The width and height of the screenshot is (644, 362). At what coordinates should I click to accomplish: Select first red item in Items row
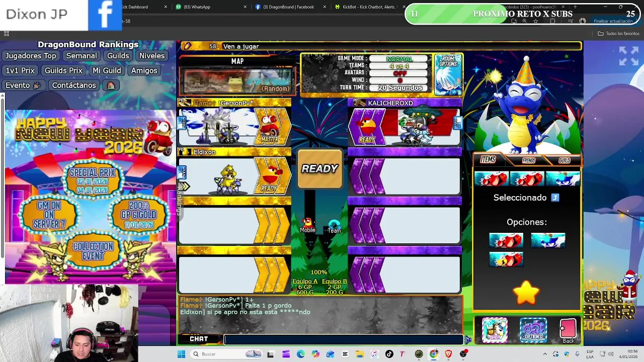(492, 178)
